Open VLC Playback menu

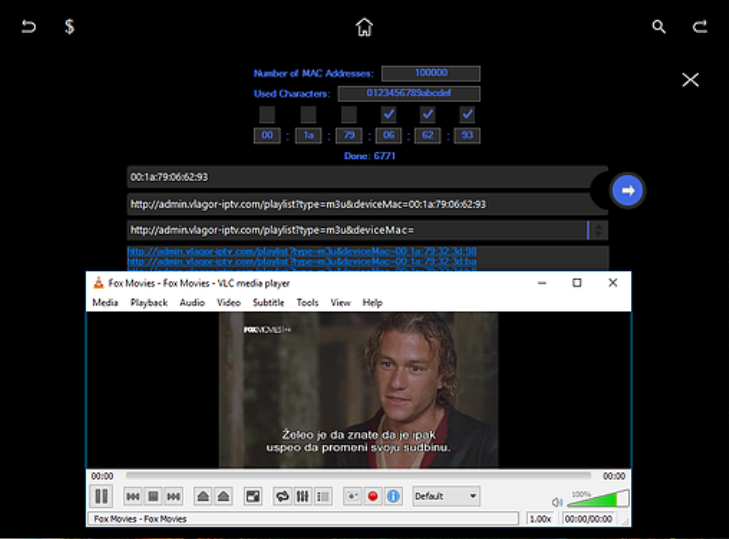coord(149,303)
